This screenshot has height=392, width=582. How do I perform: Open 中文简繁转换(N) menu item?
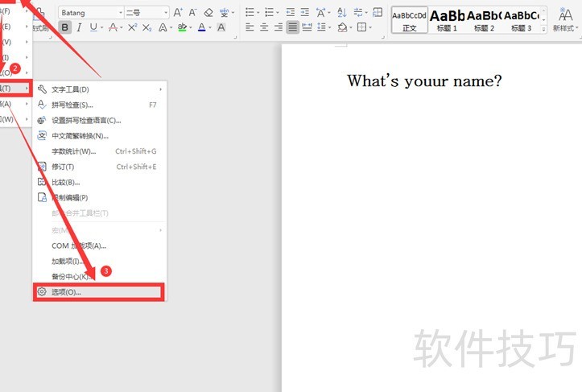click(x=100, y=136)
